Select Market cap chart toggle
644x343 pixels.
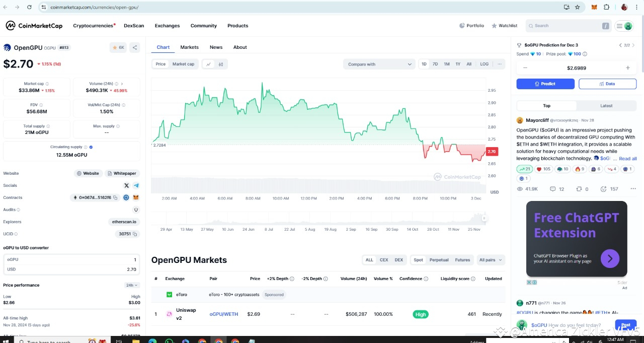(183, 64)
